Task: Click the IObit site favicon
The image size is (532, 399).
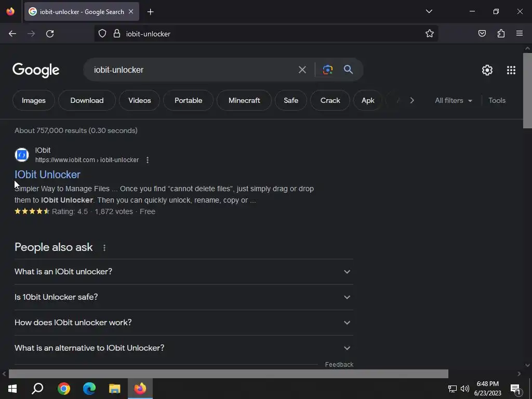Action: tap(22, 155)
